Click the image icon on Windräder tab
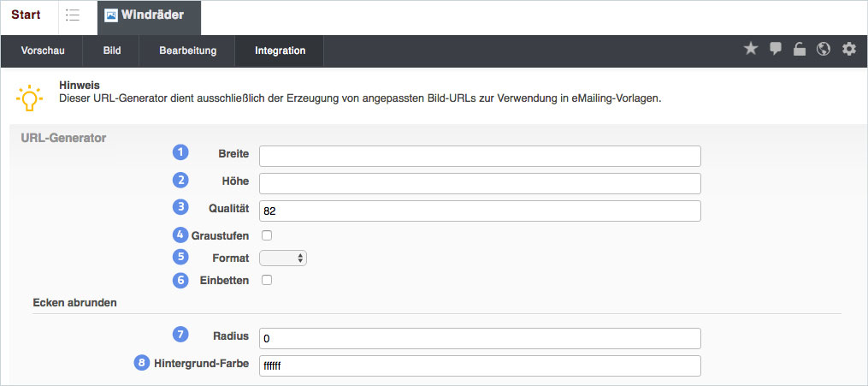 tap(111, 15)
